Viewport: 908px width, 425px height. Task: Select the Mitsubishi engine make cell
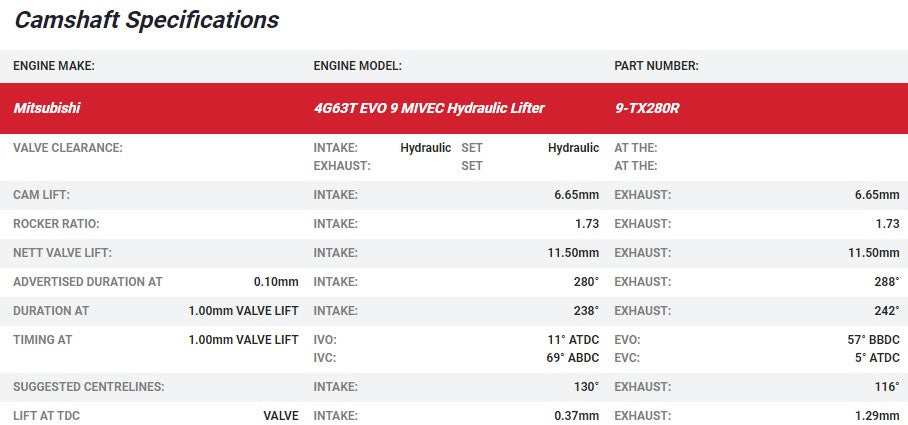(x=47, y=108)
